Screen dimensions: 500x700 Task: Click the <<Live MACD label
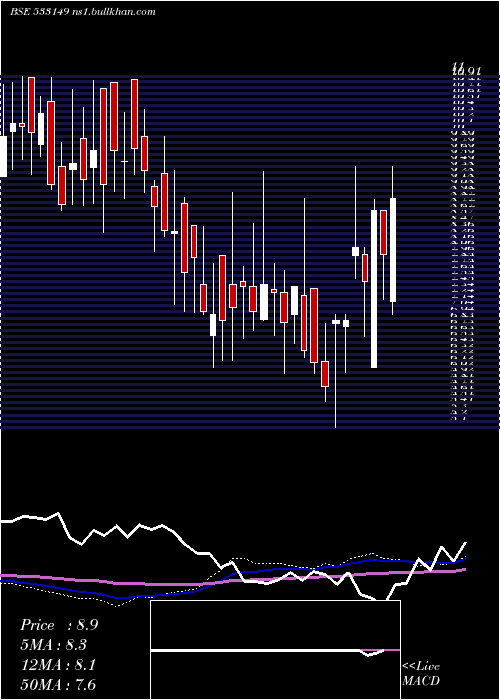coord(421,674)
